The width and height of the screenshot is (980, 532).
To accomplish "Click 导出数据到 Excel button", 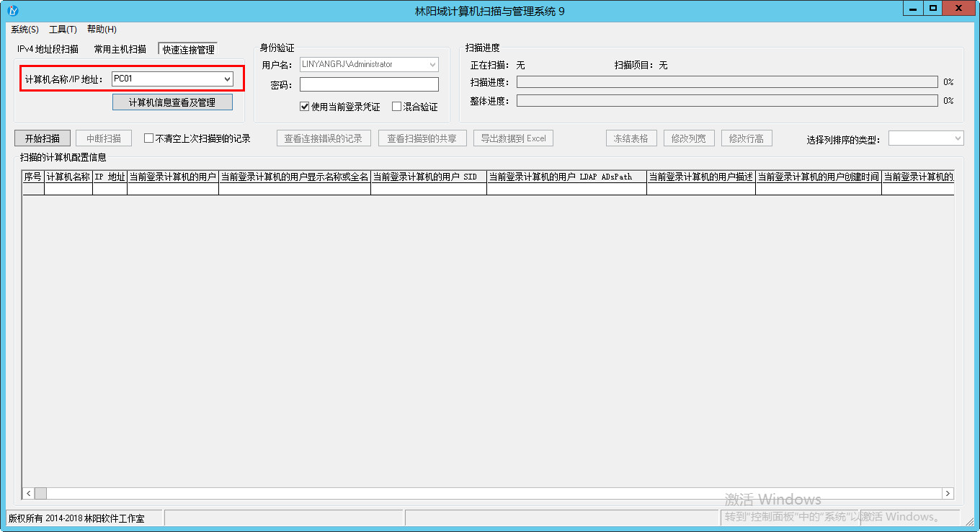I will pyautogui.click(x=513, y=138).
